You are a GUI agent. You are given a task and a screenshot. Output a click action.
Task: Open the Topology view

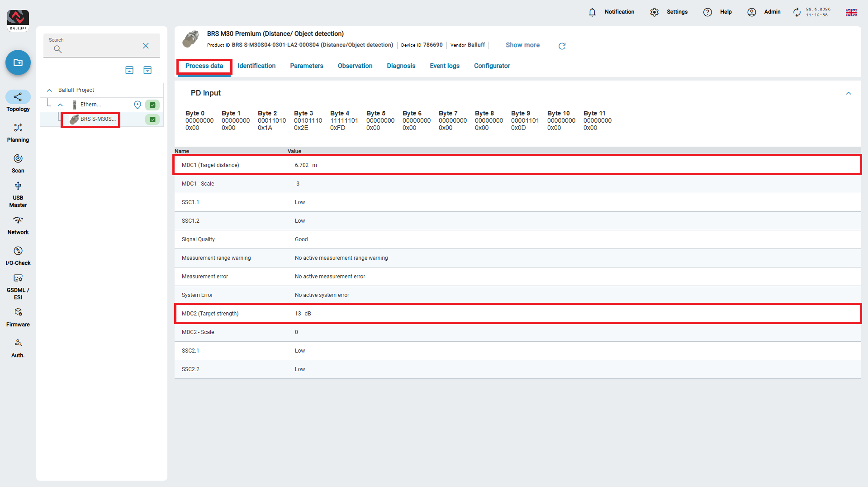coord(18,101)
